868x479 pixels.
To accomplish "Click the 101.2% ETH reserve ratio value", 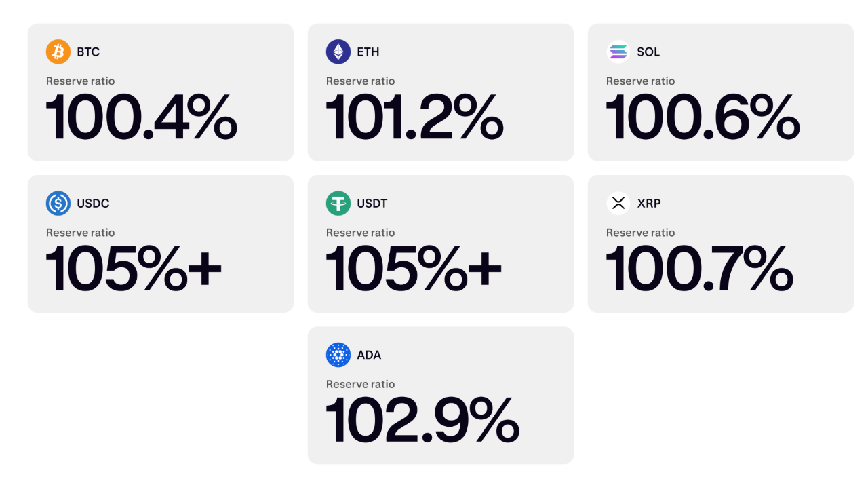I will [414, 117].
